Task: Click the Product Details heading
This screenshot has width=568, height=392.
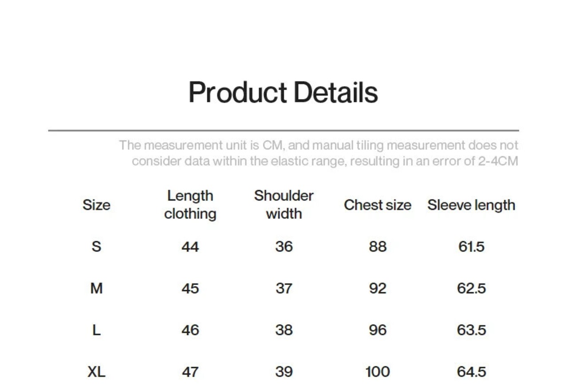Action: pos(283,93)
